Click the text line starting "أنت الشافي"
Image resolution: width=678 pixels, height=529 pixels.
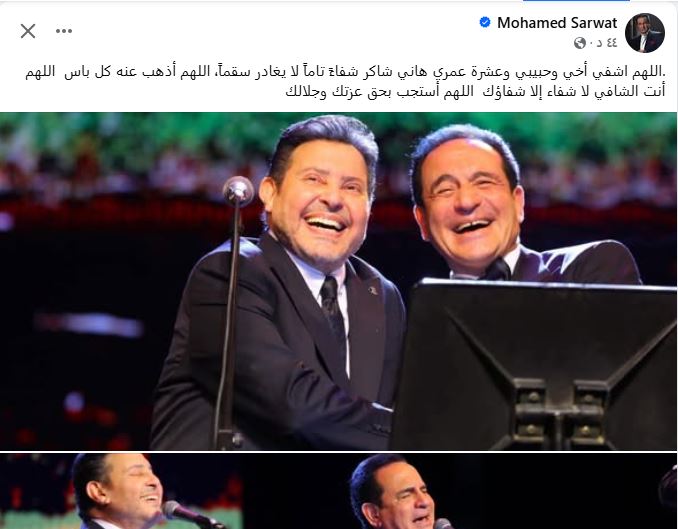tap(475, 91)
